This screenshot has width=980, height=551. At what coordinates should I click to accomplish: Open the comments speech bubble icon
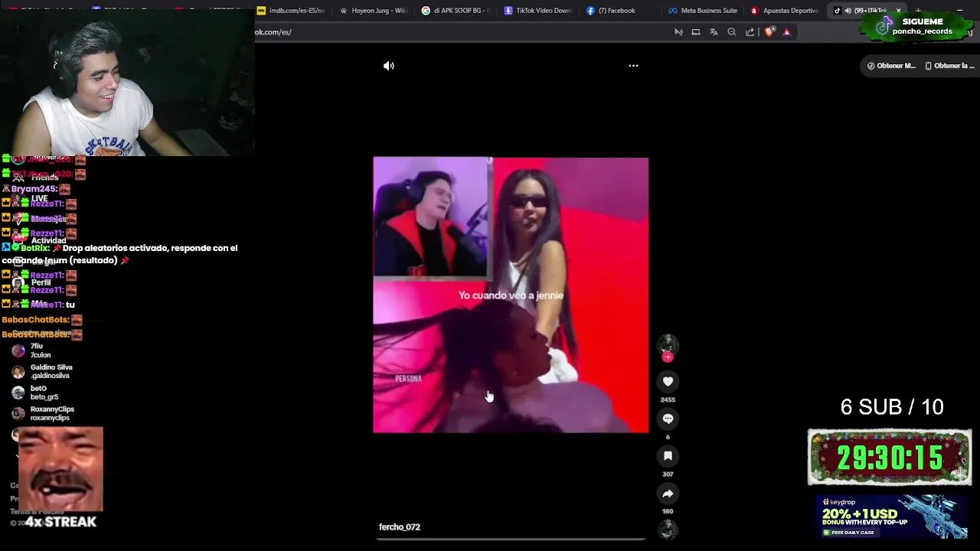(x=668, y=419)
